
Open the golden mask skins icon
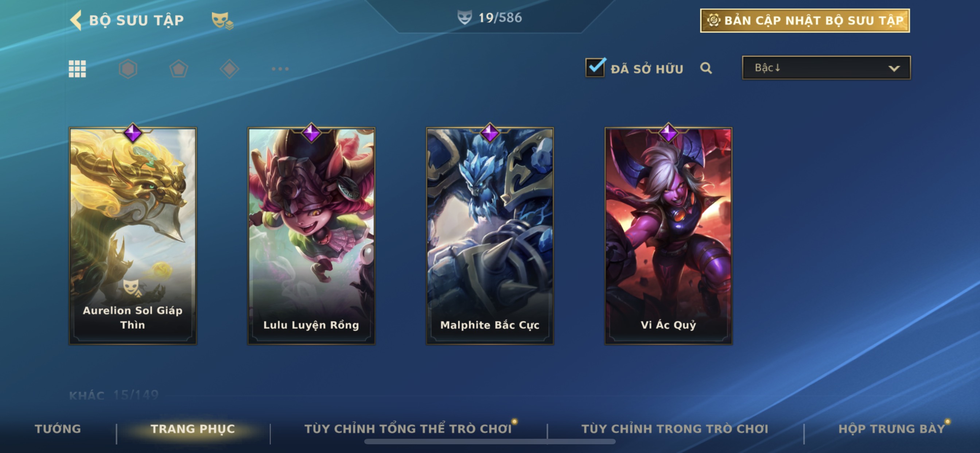[x=222, y=20]
